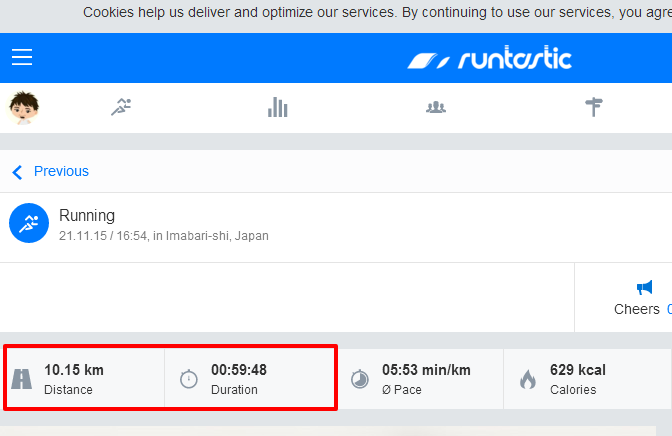The height and width of the screenshot is (436, 672).
Task: Open the friends community tab icon
Action: pos(435,107)
